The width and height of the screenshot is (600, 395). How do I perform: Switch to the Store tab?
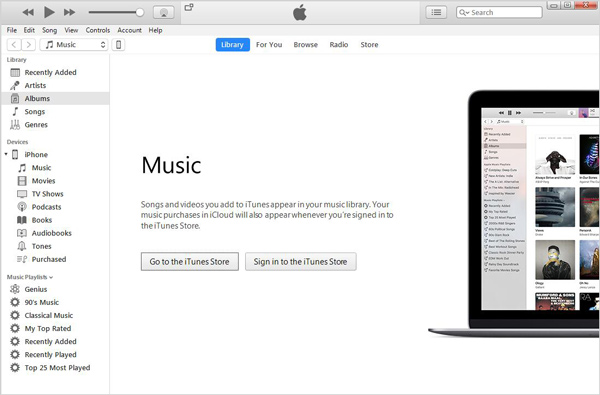(369, 45)
